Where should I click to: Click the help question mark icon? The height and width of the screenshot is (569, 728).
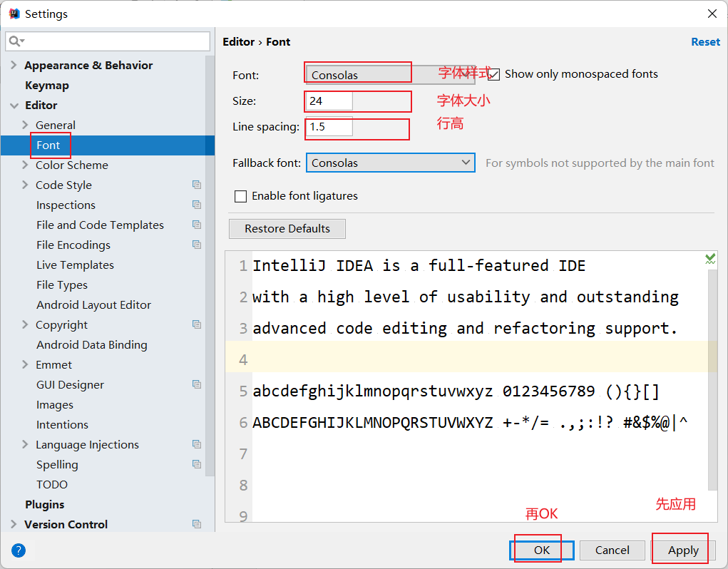click(18, 550)
